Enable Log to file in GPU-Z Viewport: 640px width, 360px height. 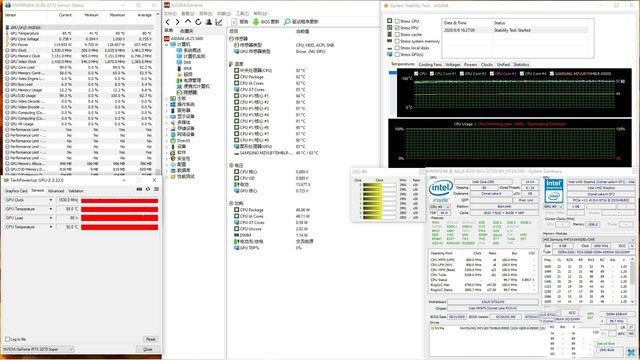[x=7, y=339]
